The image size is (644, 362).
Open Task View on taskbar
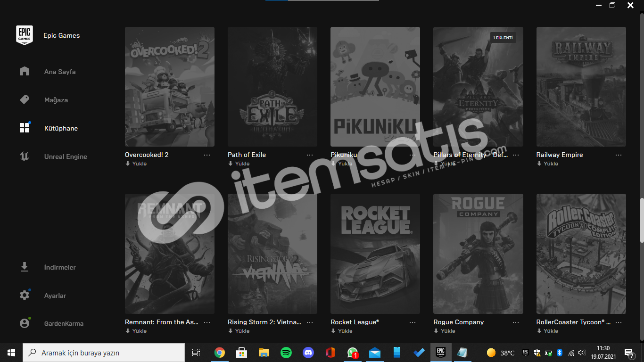[x=196, y=353]
